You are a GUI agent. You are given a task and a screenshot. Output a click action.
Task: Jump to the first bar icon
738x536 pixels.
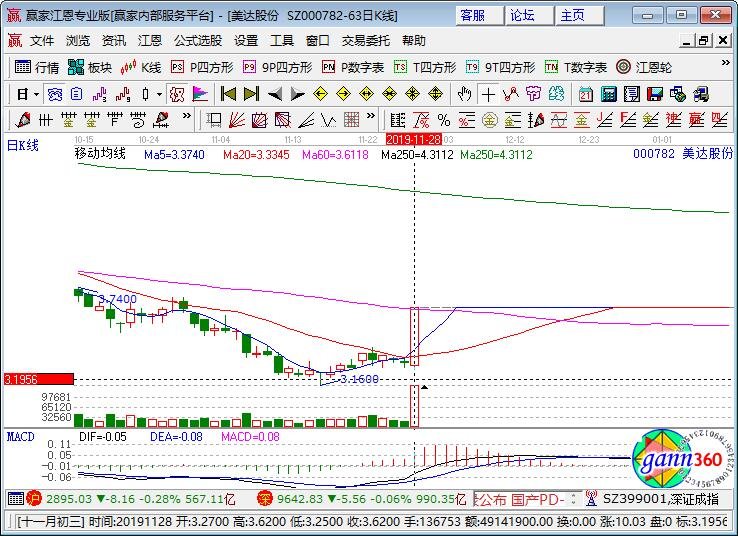229,95
